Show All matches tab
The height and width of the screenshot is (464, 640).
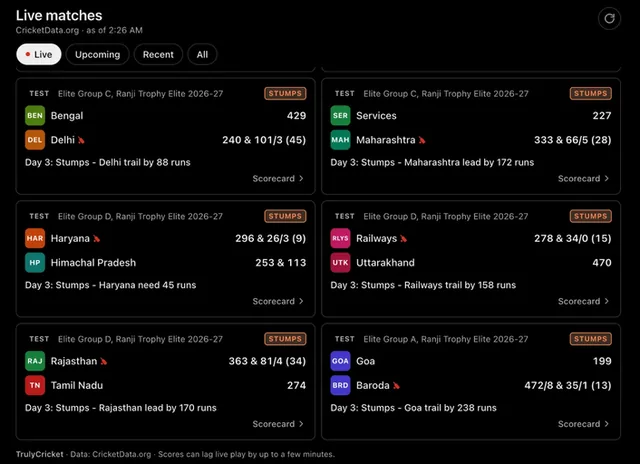tap(202, 54)
